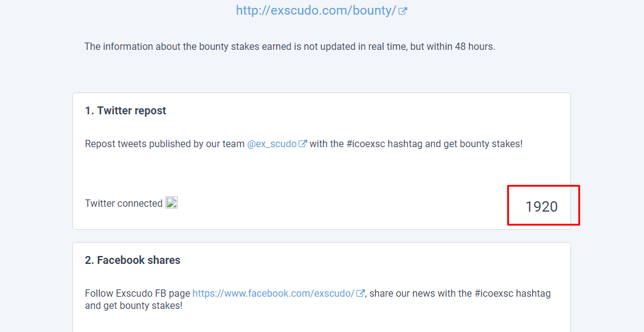Click the '1. Twitter repost' heading
This screenshot has height=332, width=644.
tap(126, 111)
